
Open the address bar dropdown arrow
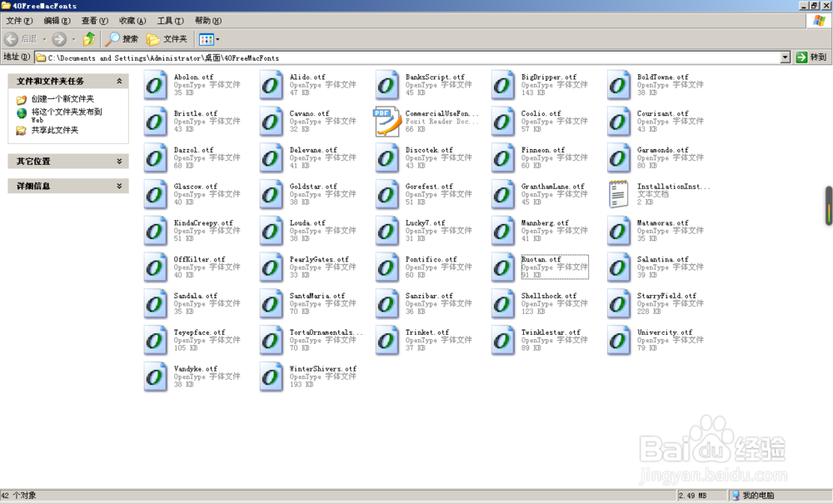coord(786,57)
